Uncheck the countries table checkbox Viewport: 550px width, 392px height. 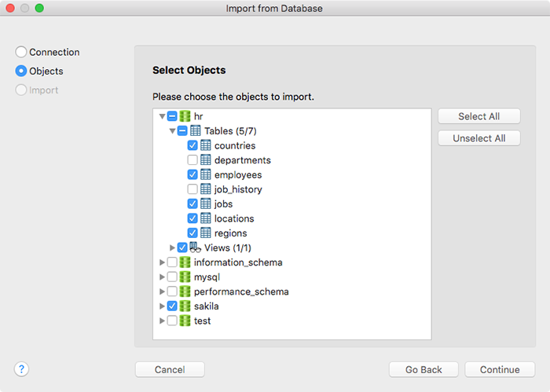(192, 145)
